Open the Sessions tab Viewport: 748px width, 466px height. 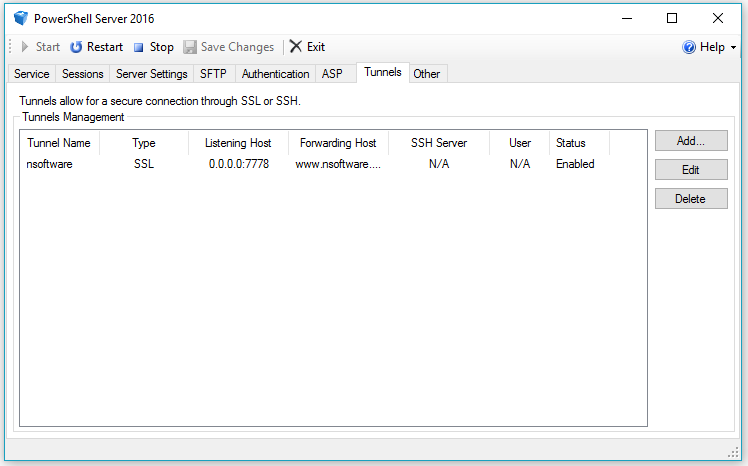(83, 74)
